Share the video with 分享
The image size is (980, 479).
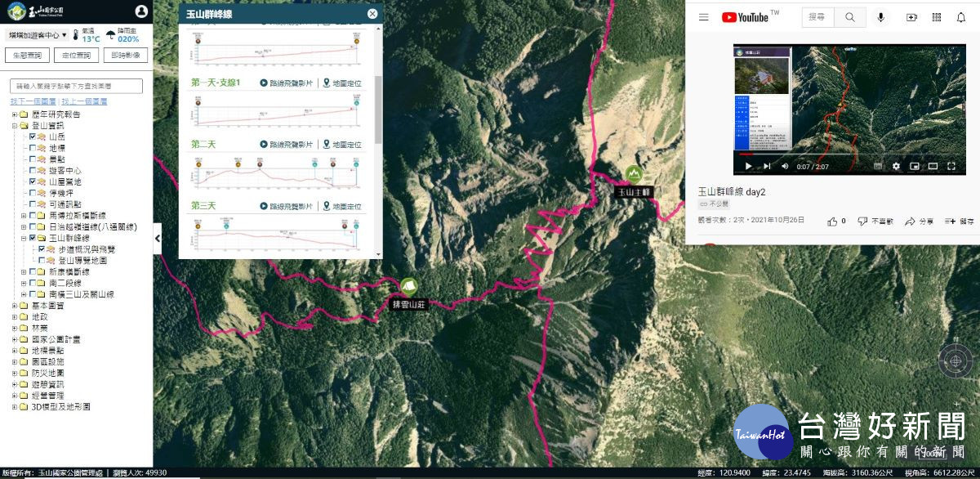coord(919,221)
